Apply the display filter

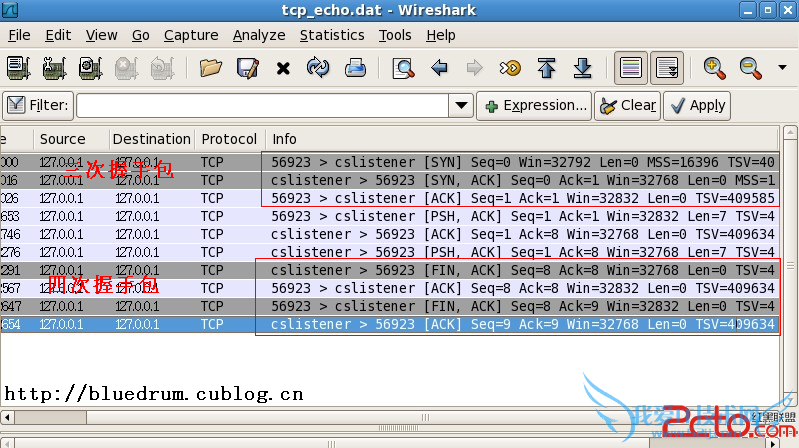click(x=697, y=106)
